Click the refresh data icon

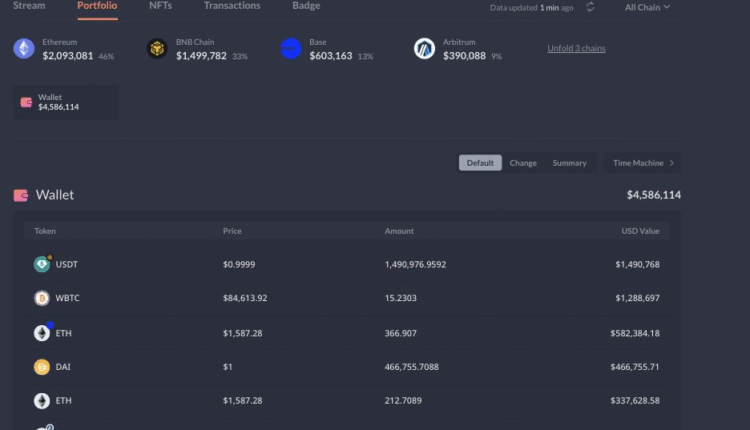[591, 8]
